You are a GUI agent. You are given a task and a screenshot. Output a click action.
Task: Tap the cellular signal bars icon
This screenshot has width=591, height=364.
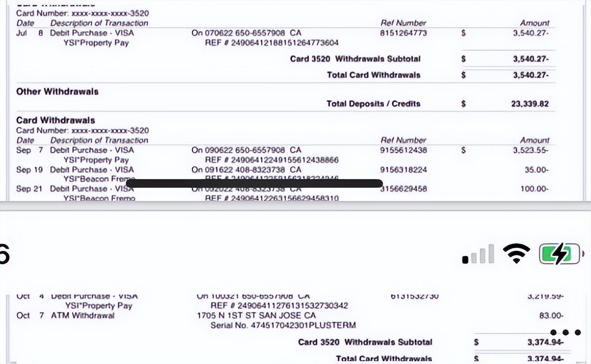(478, 255)
